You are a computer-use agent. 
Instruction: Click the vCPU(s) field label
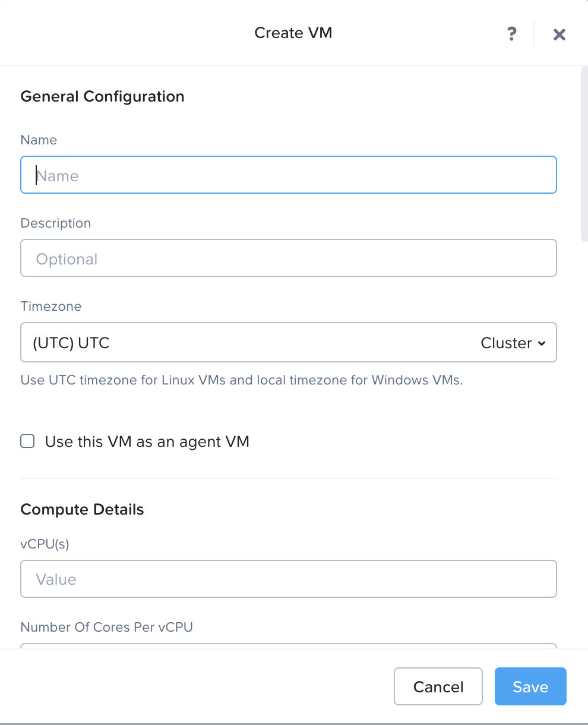(45, 544)
